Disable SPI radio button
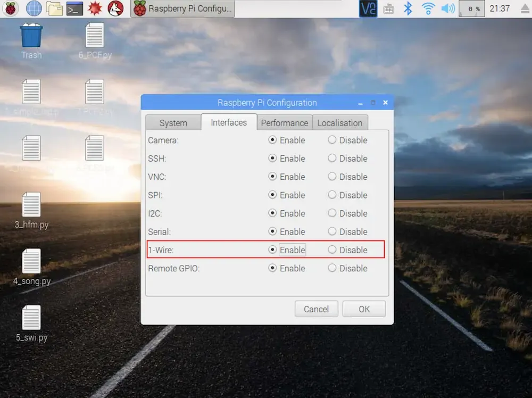Viewport: 532px width, 398px height. 332,195
